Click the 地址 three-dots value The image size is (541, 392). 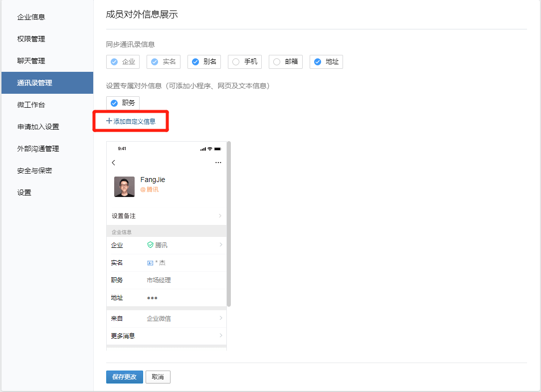(x=152, y=298)
